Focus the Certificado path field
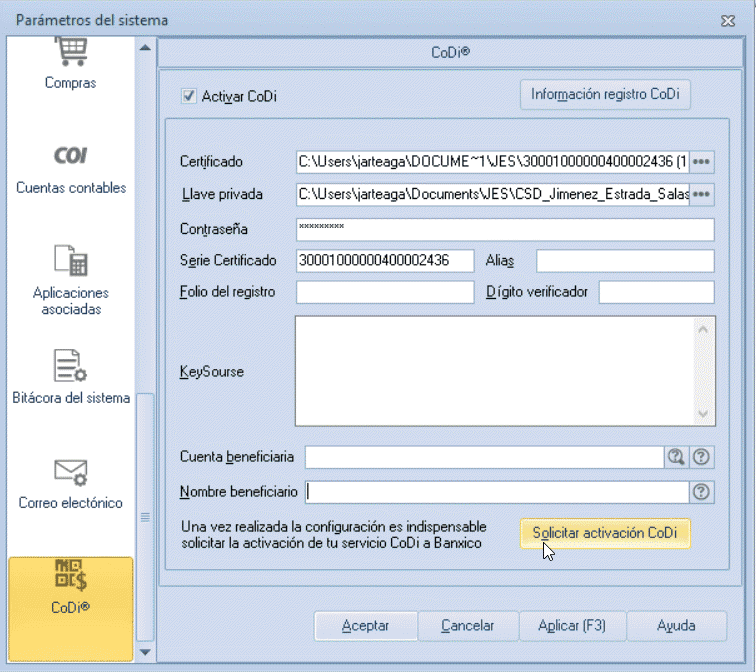Image resolution: width=756 pixels, height=672 pixels. (x=493, y=161)
